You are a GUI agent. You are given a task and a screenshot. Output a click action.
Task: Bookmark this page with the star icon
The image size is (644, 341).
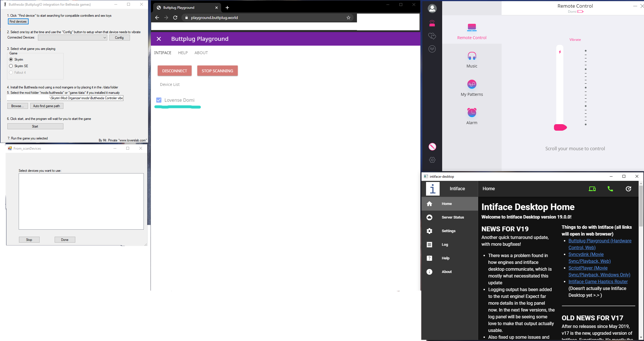[348, 18]
